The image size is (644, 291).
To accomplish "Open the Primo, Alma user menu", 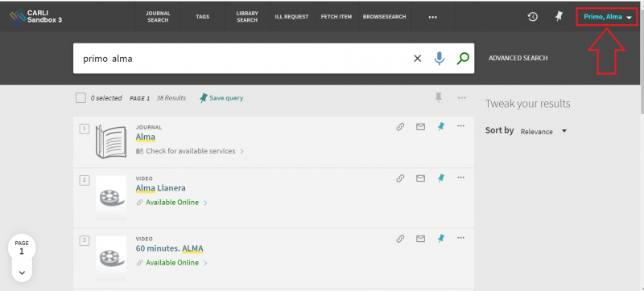I will tap(607, 17).
